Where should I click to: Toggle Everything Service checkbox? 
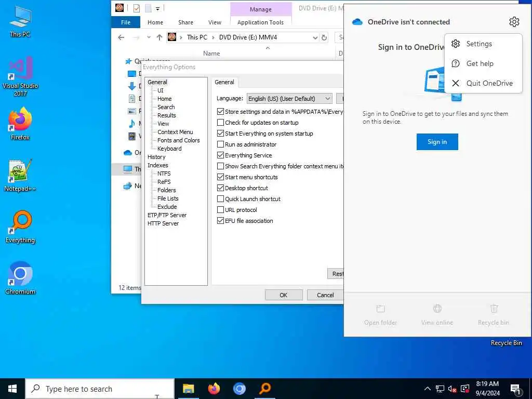coord(220,155)
